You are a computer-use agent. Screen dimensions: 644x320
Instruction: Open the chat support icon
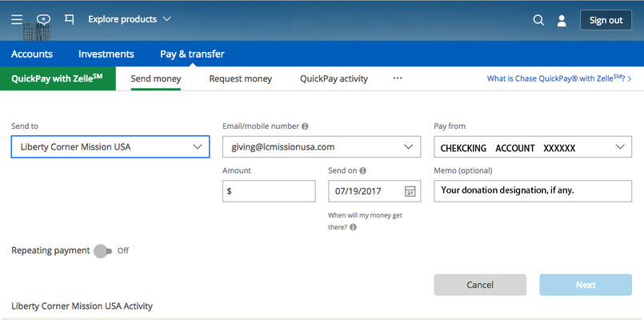[43, 19]
